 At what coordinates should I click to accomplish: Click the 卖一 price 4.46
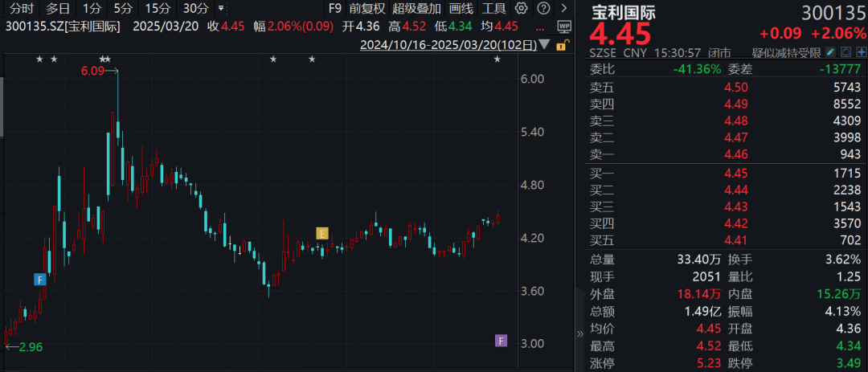[x=736, y=155]
